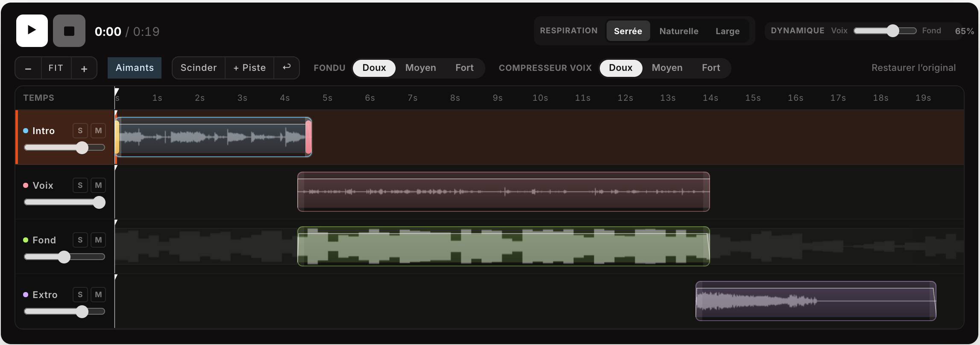Select the Extro audio clip on timeline
Image resolution: width=980 pixels, height=345 pixels.
816,301
